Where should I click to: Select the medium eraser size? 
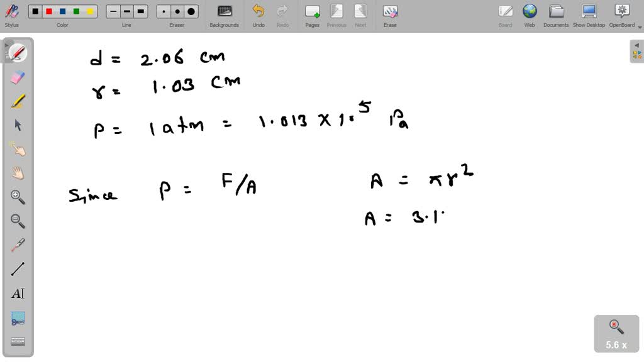coord(177,11)
